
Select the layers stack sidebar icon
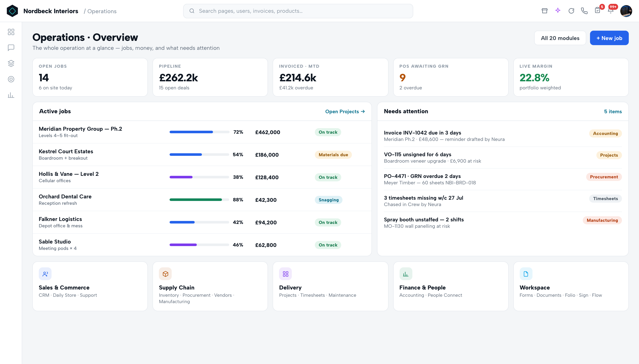[x=11, y=63]
